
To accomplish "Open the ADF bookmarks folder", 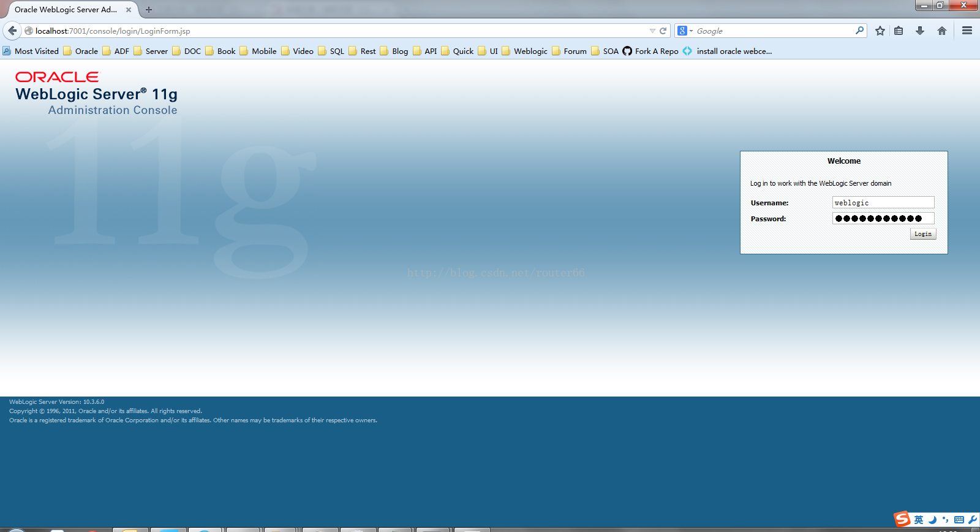I will (116, 51).
